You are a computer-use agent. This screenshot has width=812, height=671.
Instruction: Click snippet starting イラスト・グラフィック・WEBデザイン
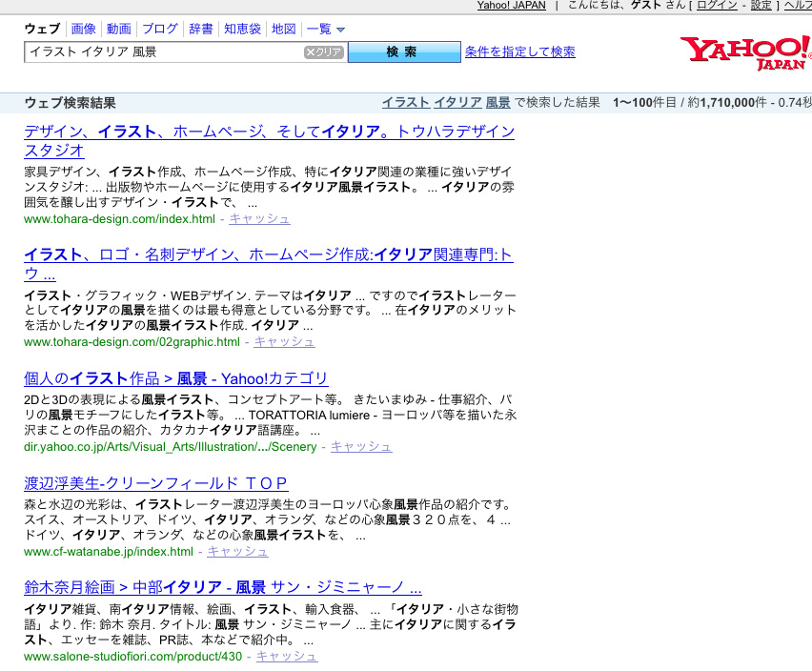coord(271,310)
